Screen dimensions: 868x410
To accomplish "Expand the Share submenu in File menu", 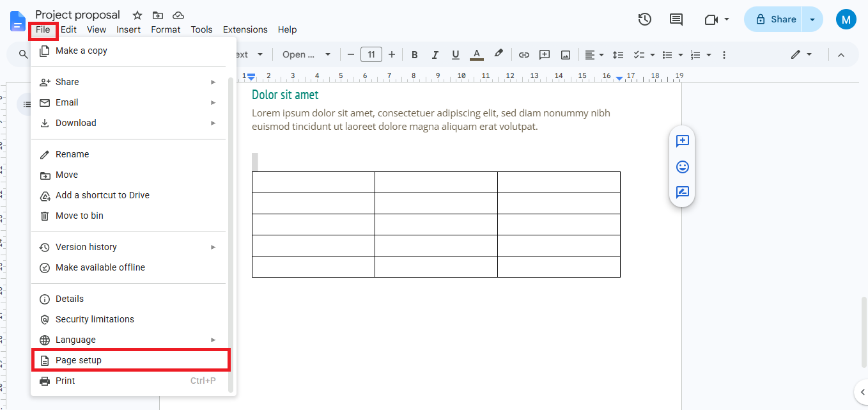I will pyautogui.click(x=128, y=82).
